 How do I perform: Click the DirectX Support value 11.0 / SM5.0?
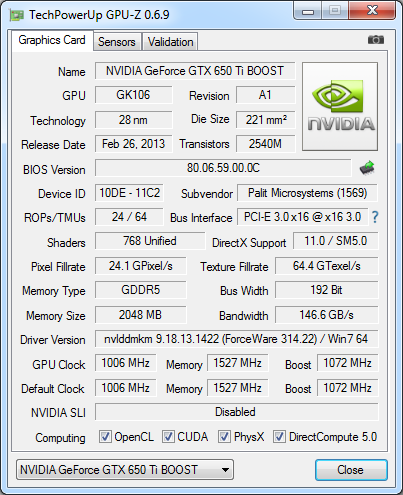pyautogui.click(x=336, y=241)
